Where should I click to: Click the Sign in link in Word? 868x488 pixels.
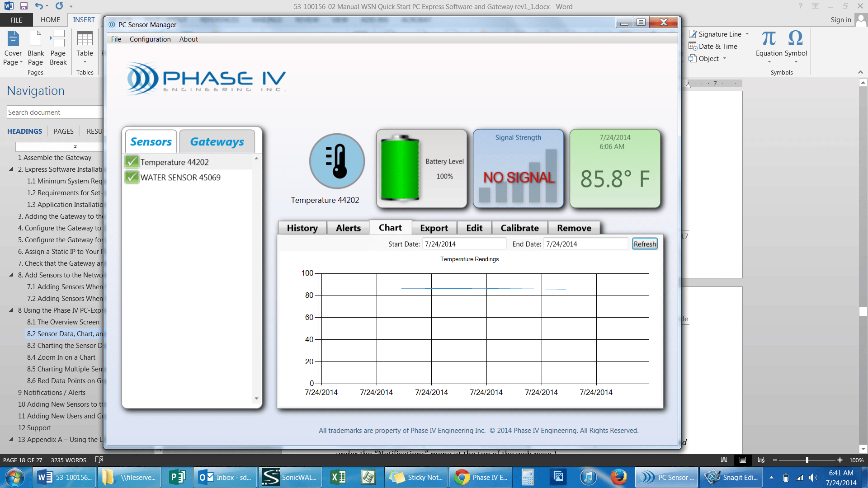[x=841, y=20]
